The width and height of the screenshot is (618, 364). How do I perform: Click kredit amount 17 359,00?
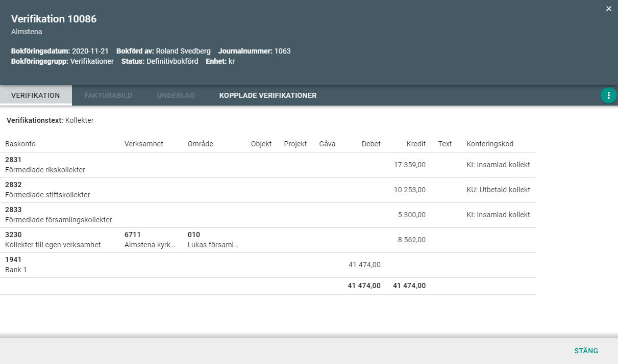(x=410, y=165)
